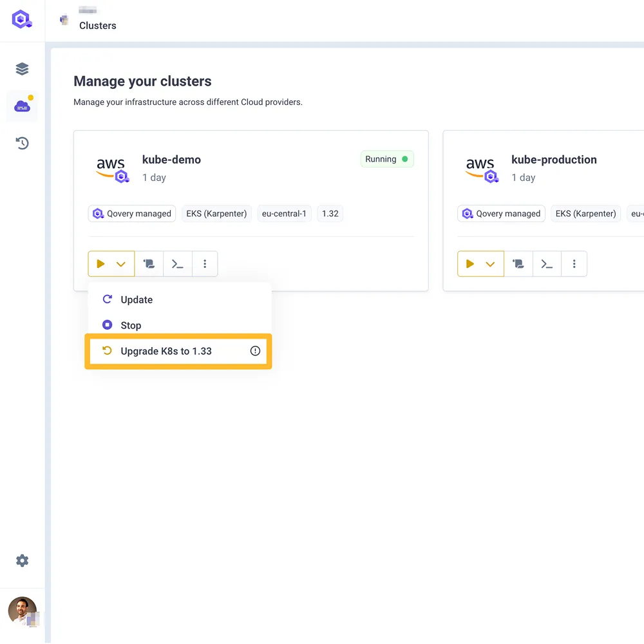Click the kube-production AWS logo
The image size is (644, 644).
pos(481,169)
